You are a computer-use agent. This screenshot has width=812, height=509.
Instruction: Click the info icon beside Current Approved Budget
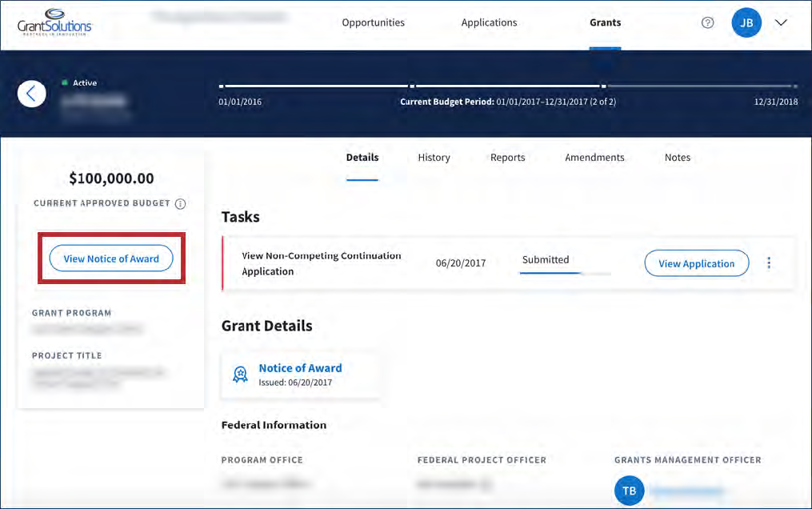point(180,204)
